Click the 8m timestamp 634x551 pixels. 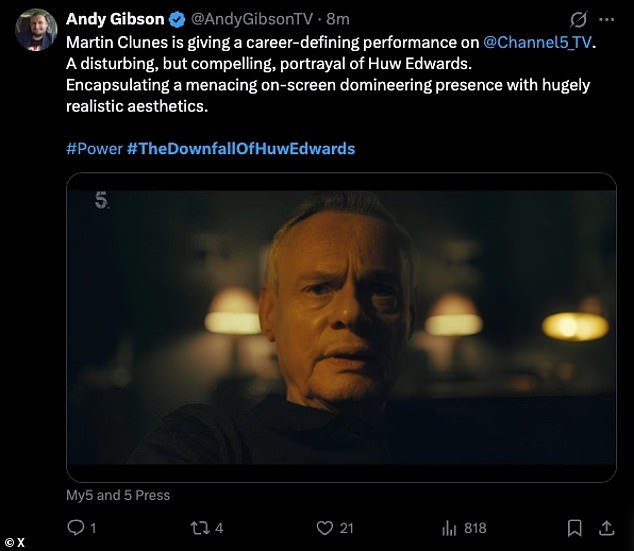(x=337, y=19)
